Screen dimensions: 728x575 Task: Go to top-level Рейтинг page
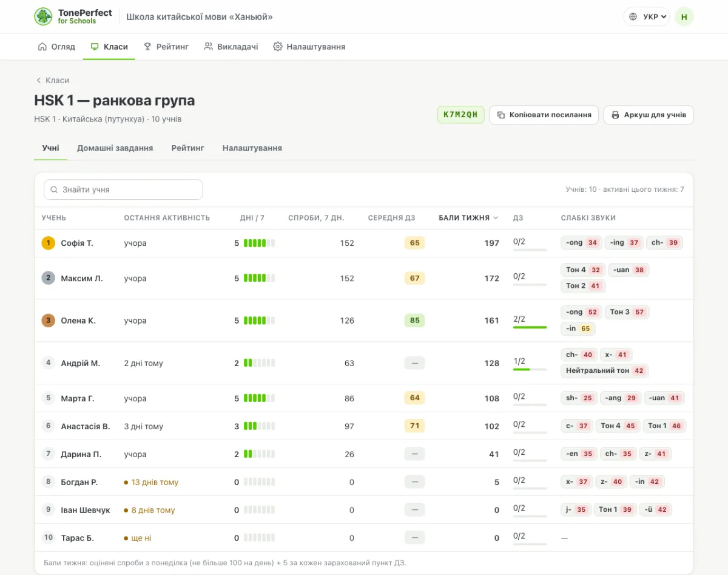[166, 47]
